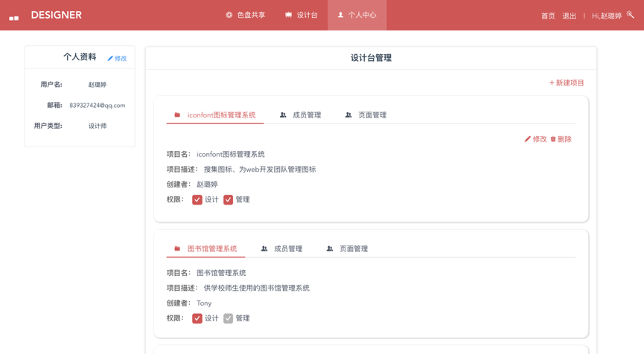Click the 退出 logout link
The image size is (644, 354).
tap(570, 16)
